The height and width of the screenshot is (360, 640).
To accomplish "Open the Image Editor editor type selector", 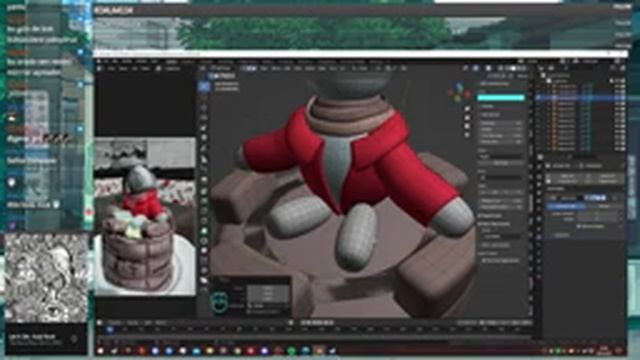I will pyautogui.click(x=99, y=69).
